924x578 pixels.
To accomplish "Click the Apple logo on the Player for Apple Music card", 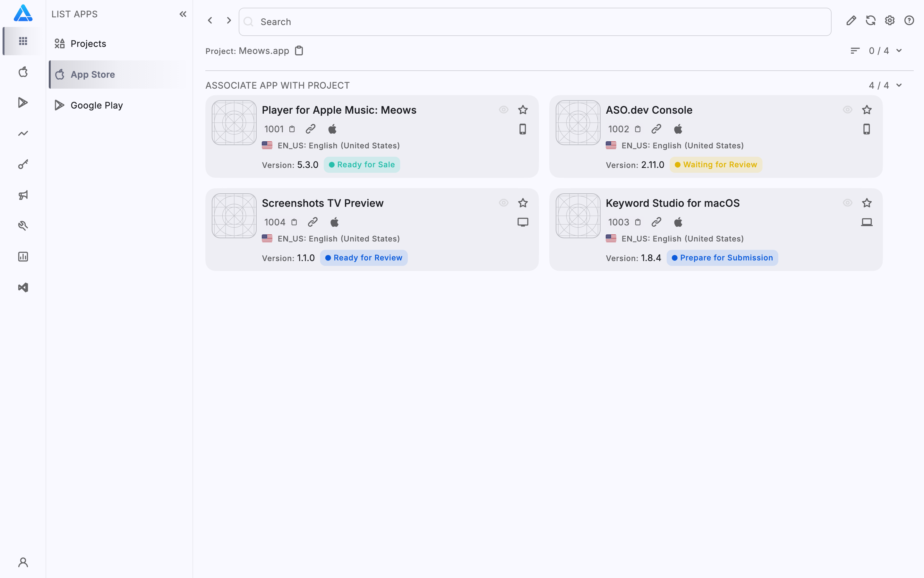I will point(332,129).
